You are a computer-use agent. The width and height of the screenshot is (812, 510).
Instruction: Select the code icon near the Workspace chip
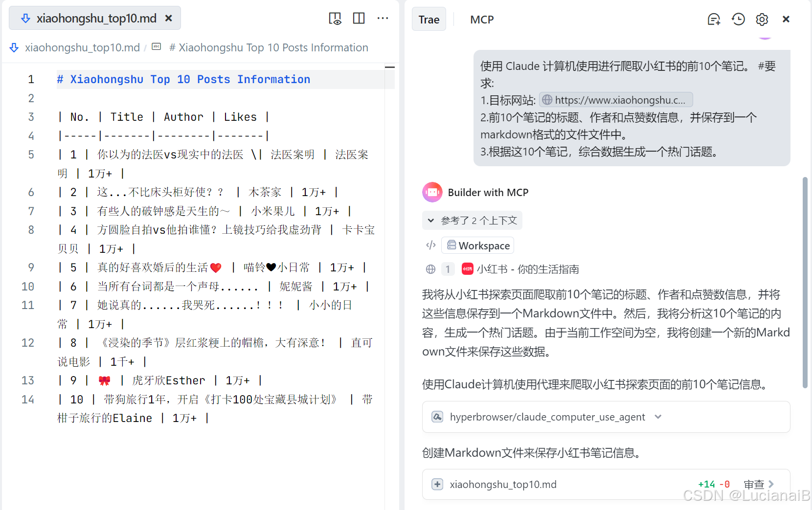point(430,245)
